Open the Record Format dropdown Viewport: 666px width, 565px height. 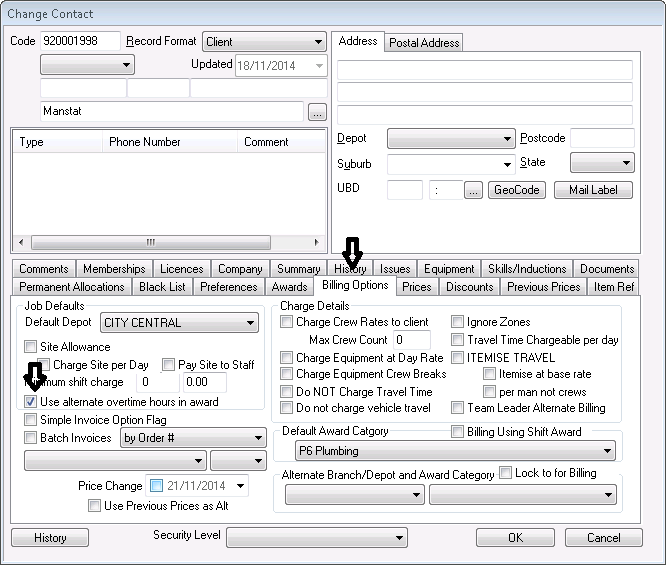318,42
